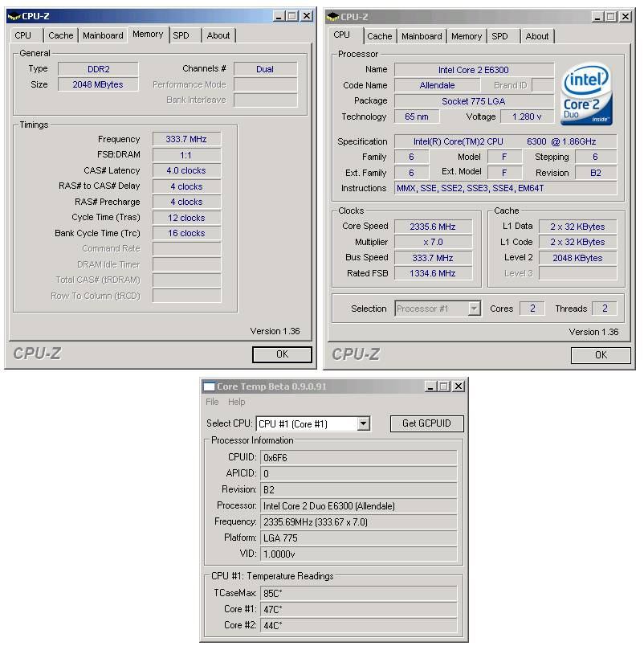Image resolution: width=644 pixels, height=646 pixels.
Task: Click the TCaseMax value 85C
Action: click(x=359, y=593)
